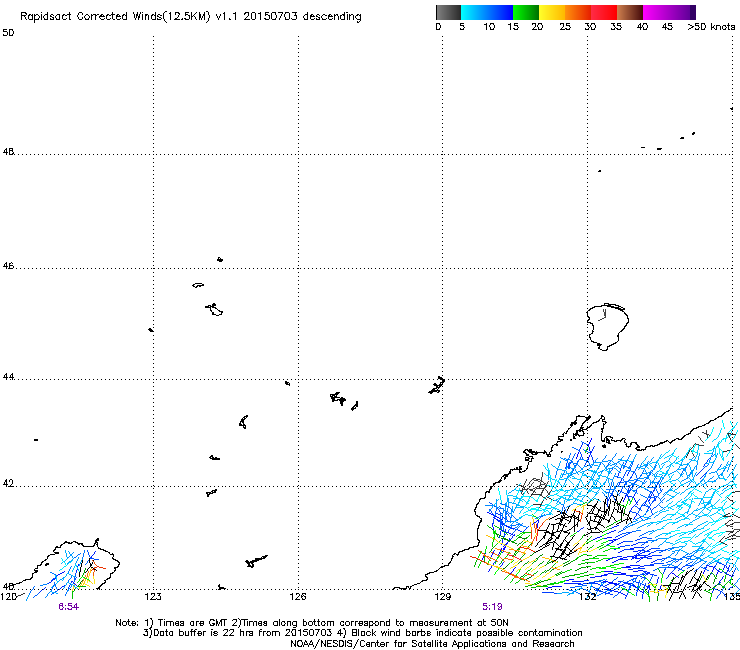The width and height of the screenshot is (740, 650).
Task: Click the 6:54 pass time label
Action: click(x=68, y=607)
